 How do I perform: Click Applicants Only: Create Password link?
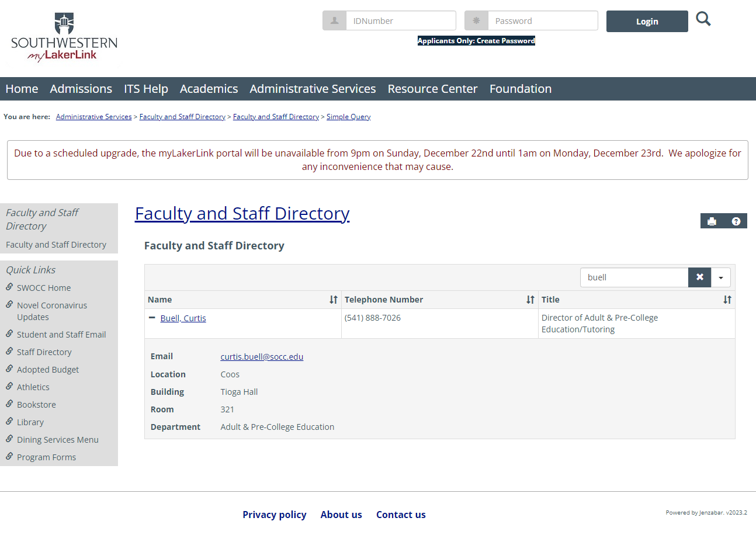pyautogui.click(x=476, y=41)
